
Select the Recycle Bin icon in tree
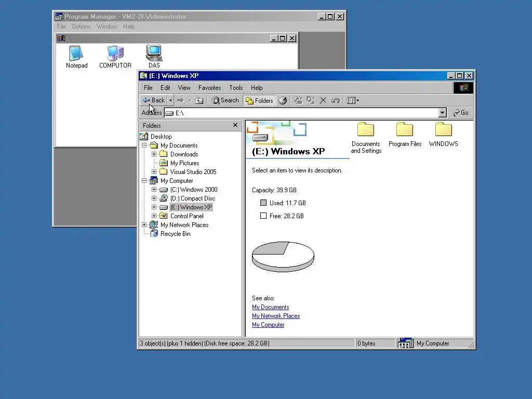[154, 233]
